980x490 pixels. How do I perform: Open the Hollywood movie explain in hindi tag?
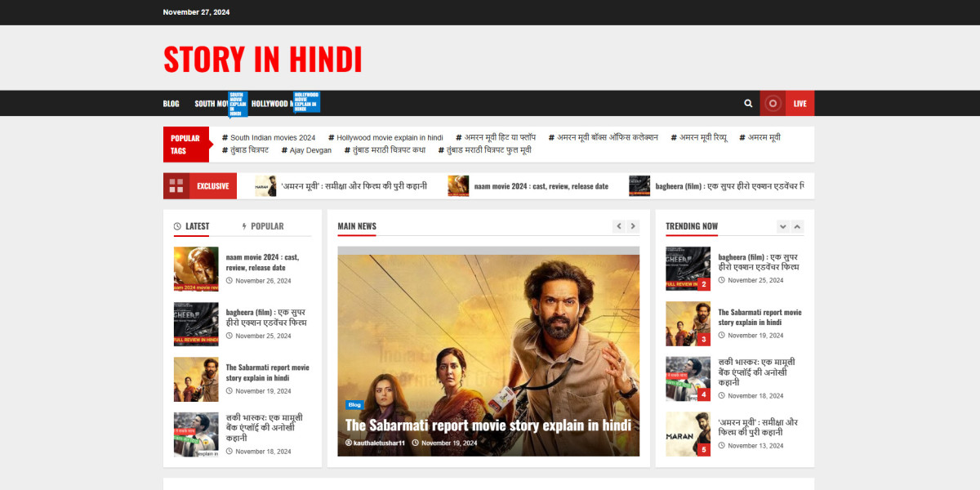tap(385, 137)
